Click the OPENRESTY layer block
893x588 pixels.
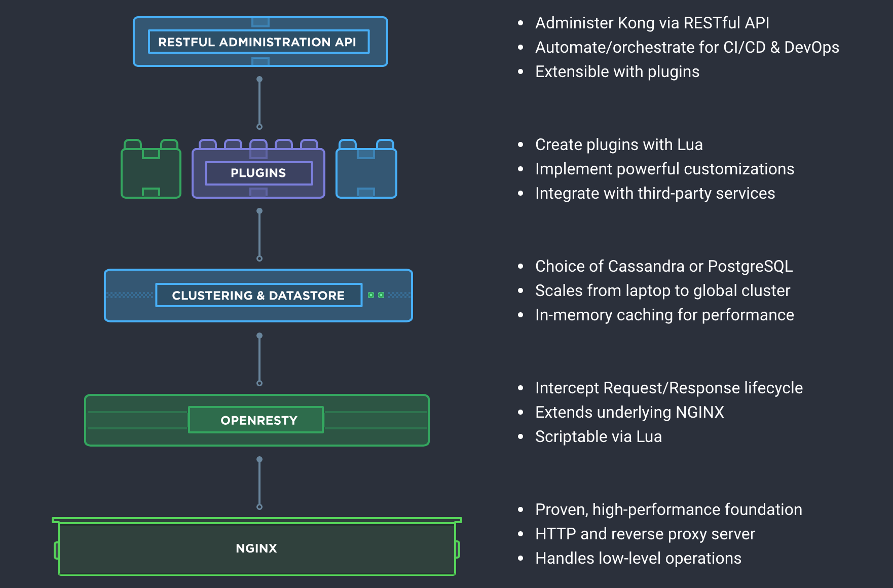(257, 420)
